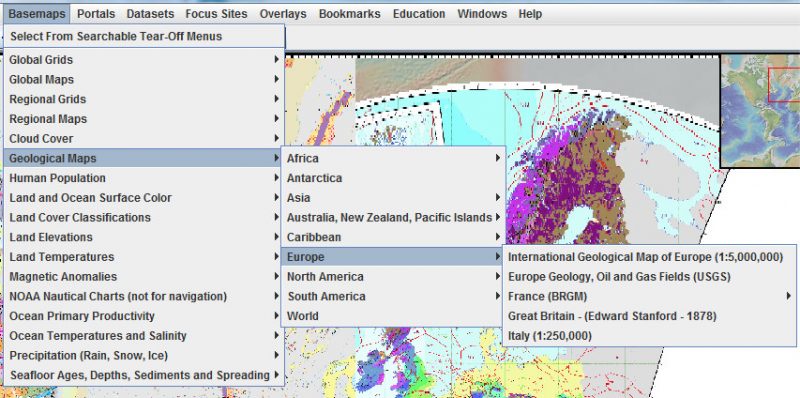The image size is (800, 398).
Task: Open the Education menu
Action: [x=419, y=14]
